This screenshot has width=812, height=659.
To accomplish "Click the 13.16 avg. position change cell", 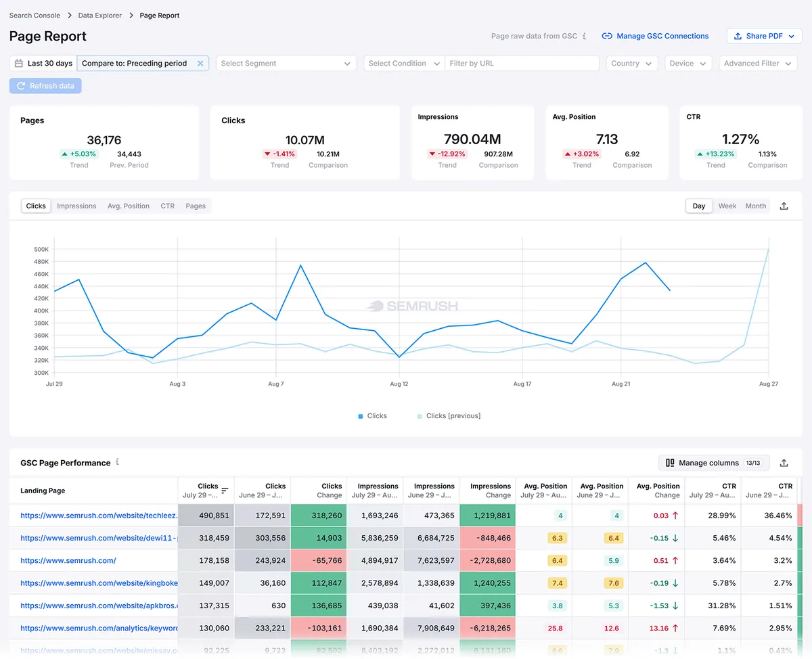I will click(x=657, y=629).
